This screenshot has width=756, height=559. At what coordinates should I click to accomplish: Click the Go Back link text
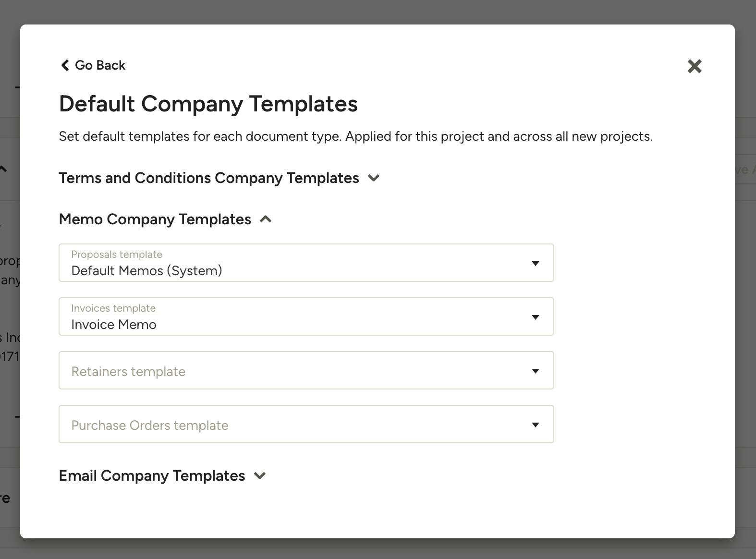(100, 65)
